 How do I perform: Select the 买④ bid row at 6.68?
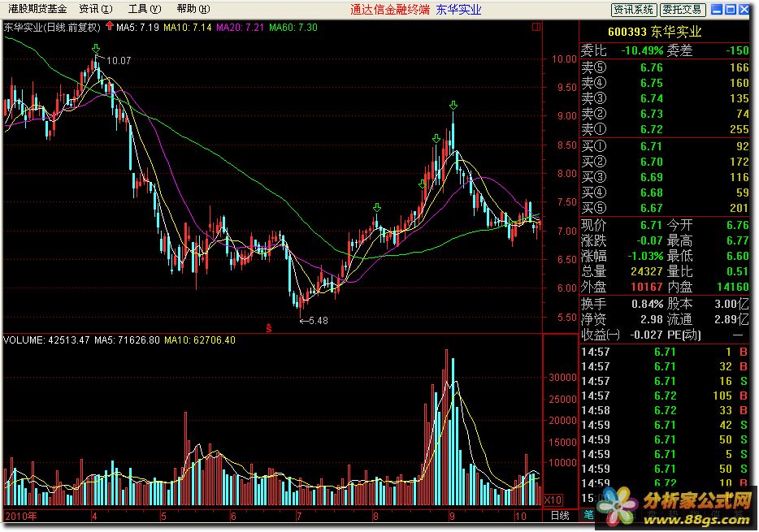tap(665, 193)
